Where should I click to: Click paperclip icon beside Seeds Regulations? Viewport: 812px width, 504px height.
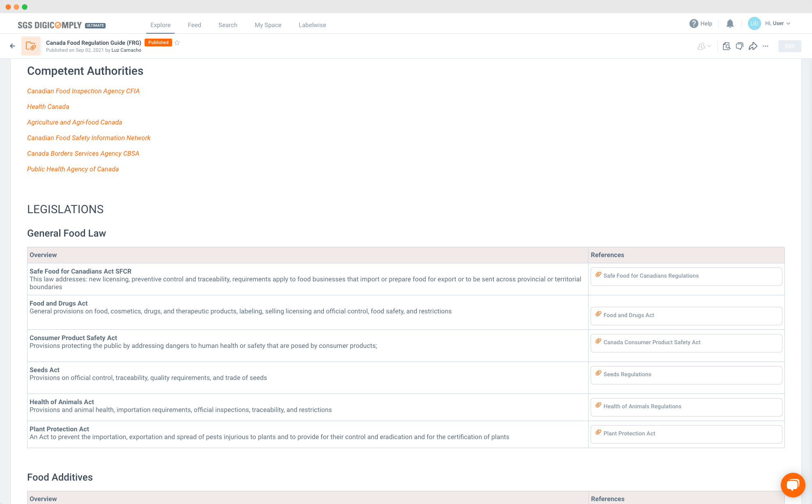pos(598,373)
